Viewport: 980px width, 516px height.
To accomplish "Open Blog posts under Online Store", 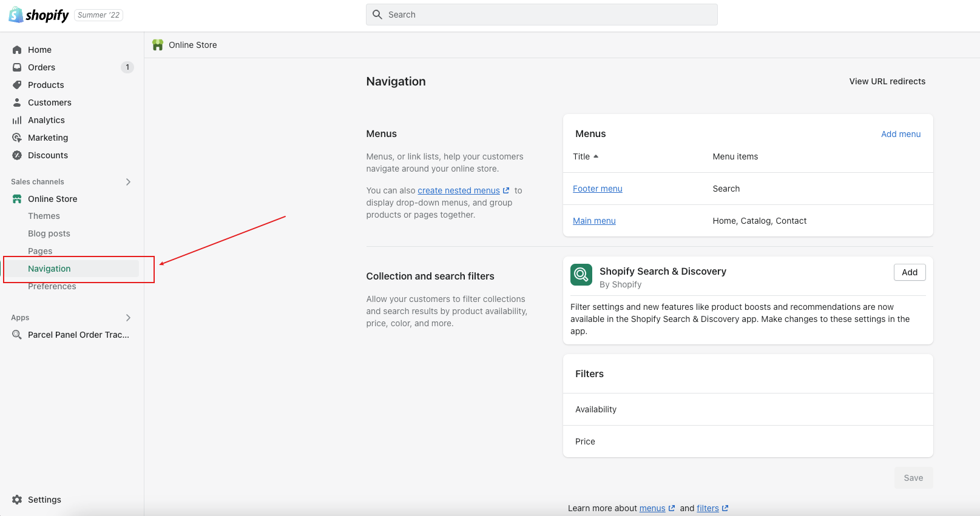I will coord(49,233).
